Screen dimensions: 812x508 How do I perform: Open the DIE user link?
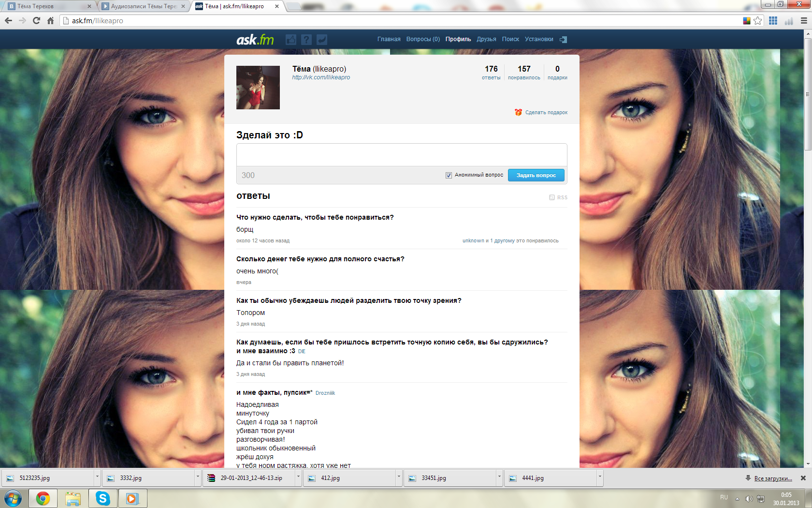(x=302, y=352)
